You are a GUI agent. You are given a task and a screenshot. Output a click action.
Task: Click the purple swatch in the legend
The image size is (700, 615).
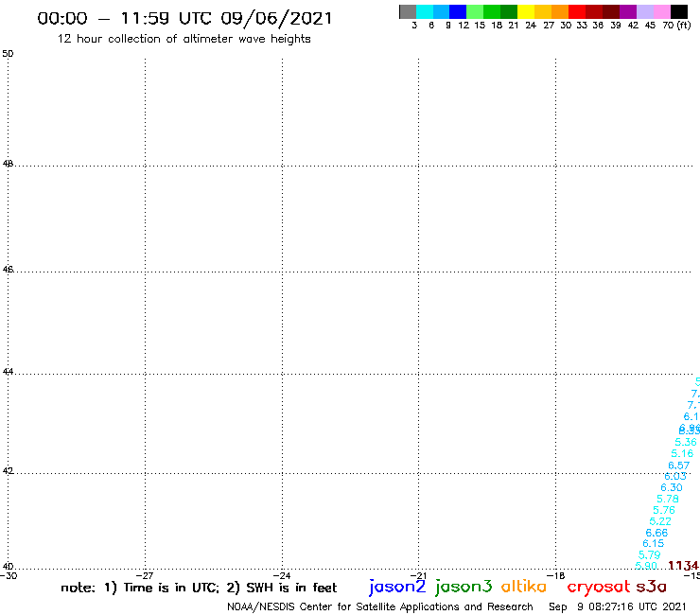click(x=628, y=11)
